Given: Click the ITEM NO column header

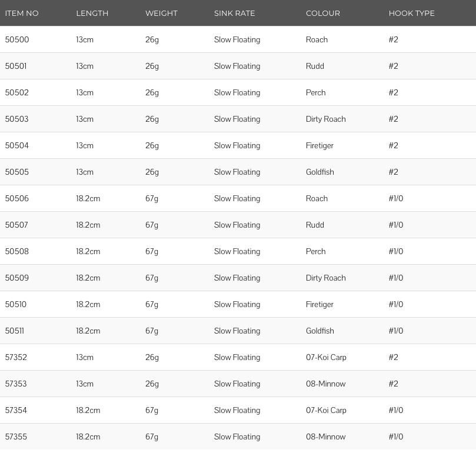Looking at the screenshot, I should [x=22, y=14].
